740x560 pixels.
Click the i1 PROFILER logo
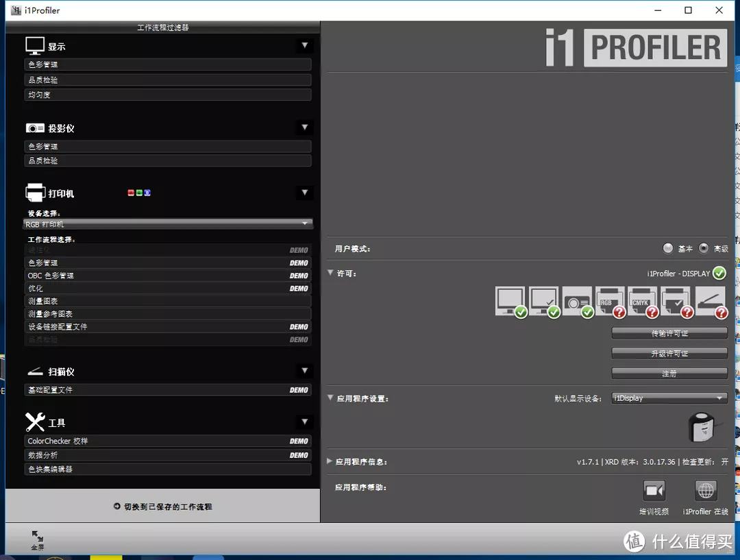point(636,48)
